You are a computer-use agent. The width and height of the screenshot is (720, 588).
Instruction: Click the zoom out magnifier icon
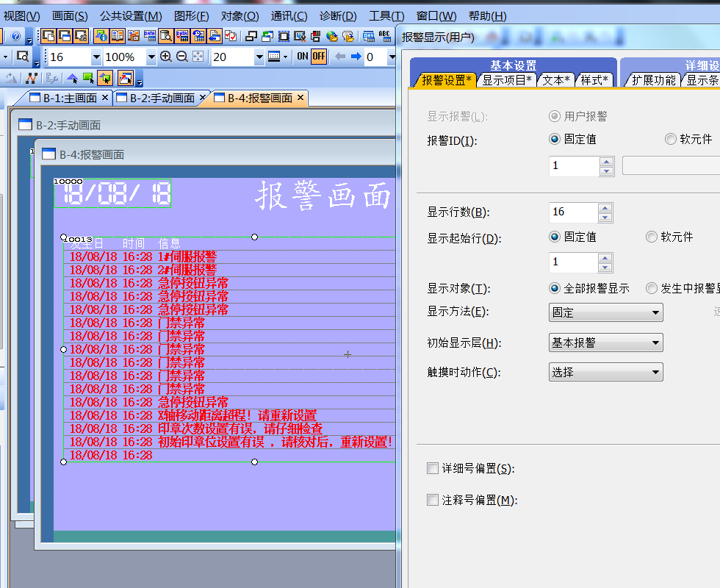coord(181,57)
